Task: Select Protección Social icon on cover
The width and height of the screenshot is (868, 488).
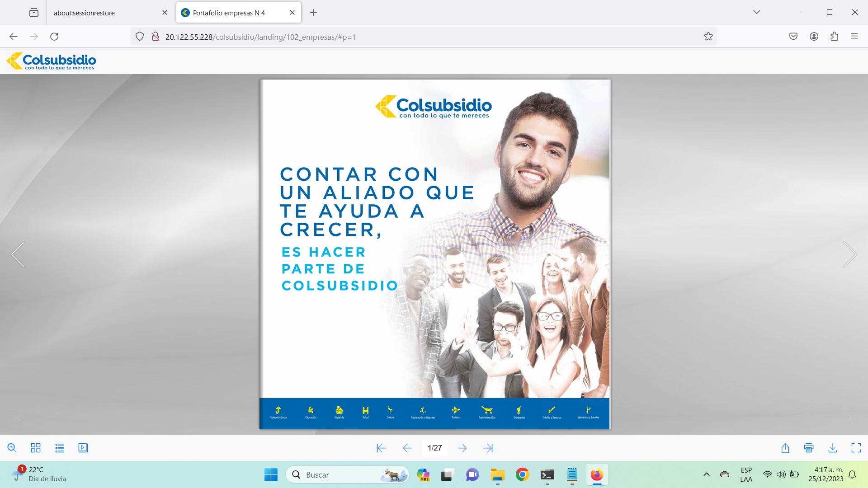Action: pyautogui.click(x=278, y=412)
